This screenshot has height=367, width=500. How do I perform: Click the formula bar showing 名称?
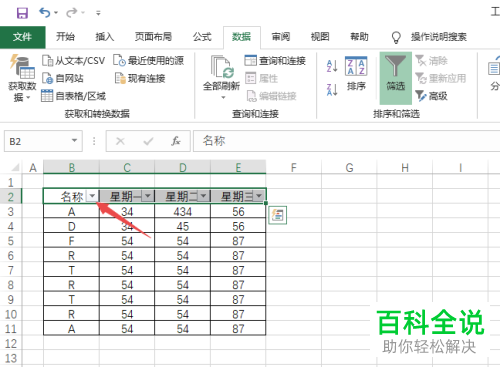pyautogui.click(x=347, y=141)
